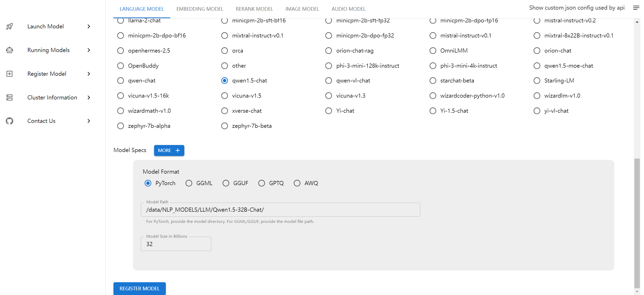The height and width of the screenshot is (295, 644).
Task: Open the AUDIO MODEL tab
Action: (x=349, y=9)
